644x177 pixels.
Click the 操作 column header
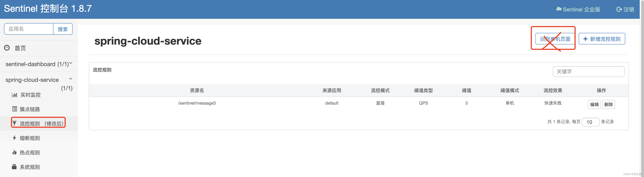[601, 90]
